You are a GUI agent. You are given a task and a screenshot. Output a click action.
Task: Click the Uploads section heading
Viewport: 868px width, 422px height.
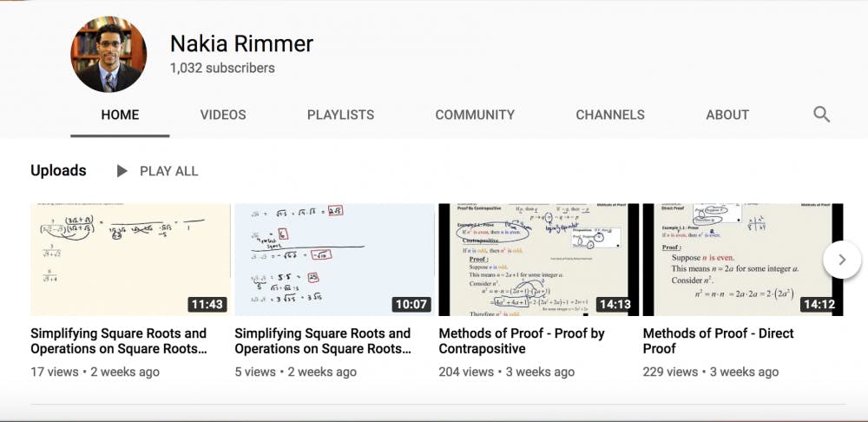[x=58, y=171]
